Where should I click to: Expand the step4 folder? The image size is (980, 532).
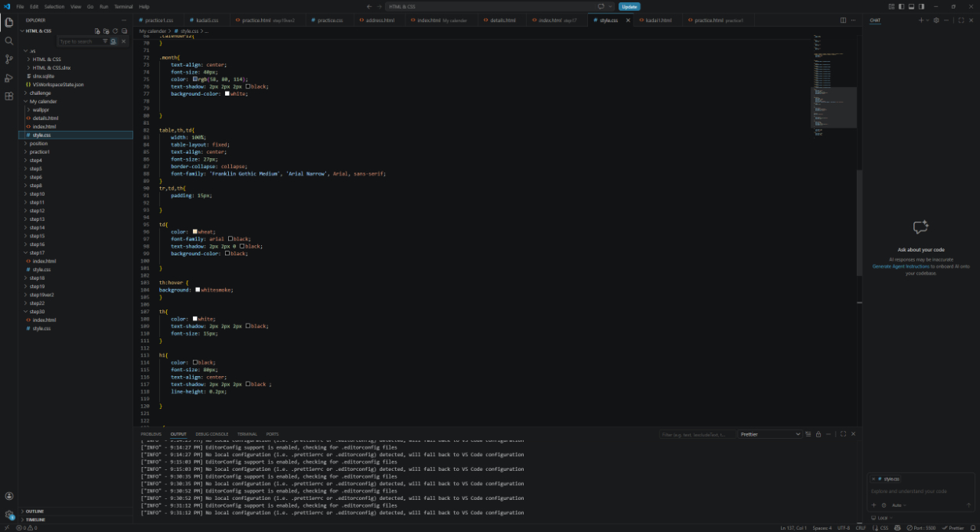pyautogui.click(x=35, y=161)
